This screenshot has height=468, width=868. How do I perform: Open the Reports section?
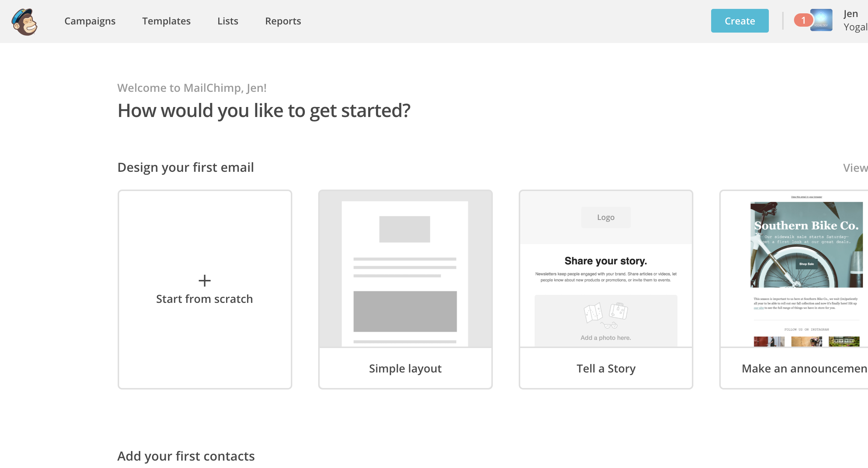(283, 21)
